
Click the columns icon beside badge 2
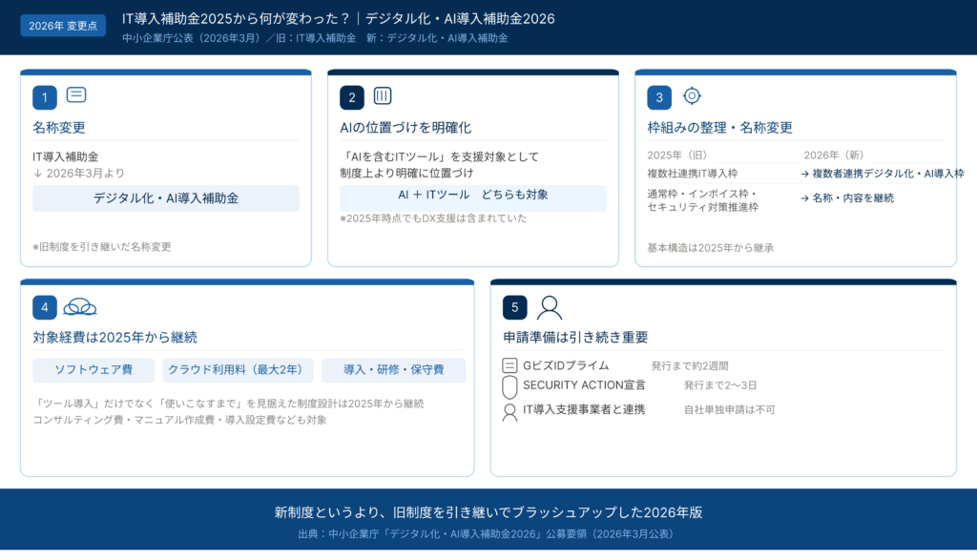tap(383, 95)
